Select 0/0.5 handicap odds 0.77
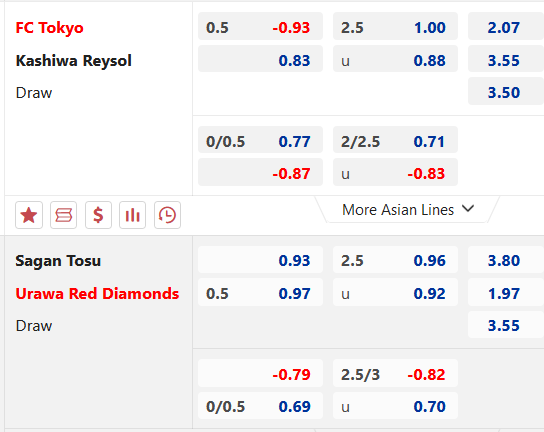Image resolution: width=544 pixels, height=432 pixels. coord(260,141)
